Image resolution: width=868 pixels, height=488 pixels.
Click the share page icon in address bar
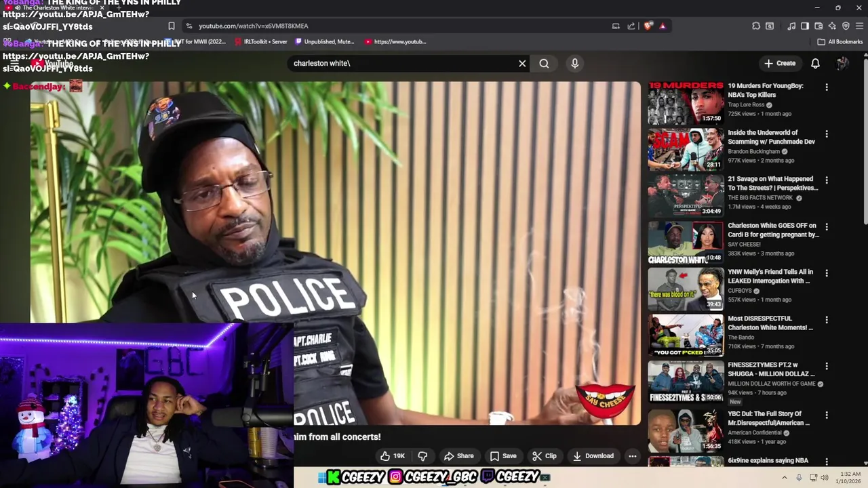click(631, 26)
